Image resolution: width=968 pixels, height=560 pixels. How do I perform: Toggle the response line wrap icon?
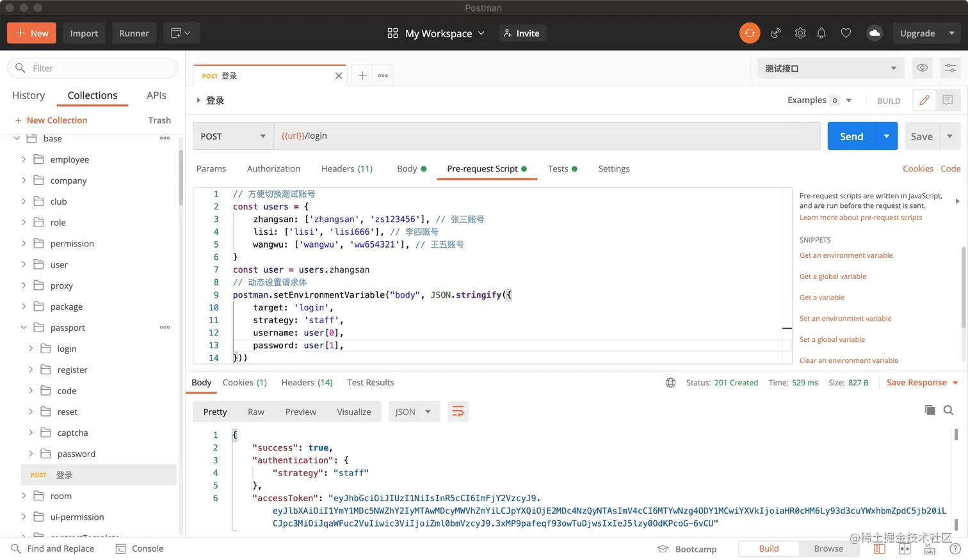click(x=458, y=412)
